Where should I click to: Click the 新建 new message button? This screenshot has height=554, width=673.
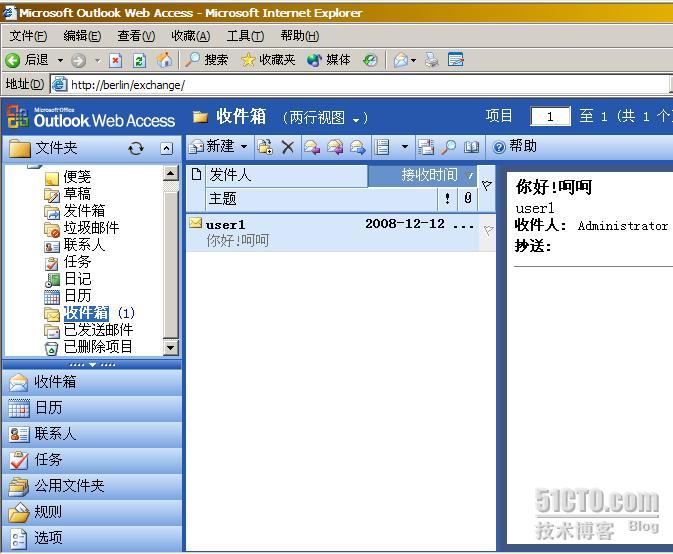(x=212, y=147)
